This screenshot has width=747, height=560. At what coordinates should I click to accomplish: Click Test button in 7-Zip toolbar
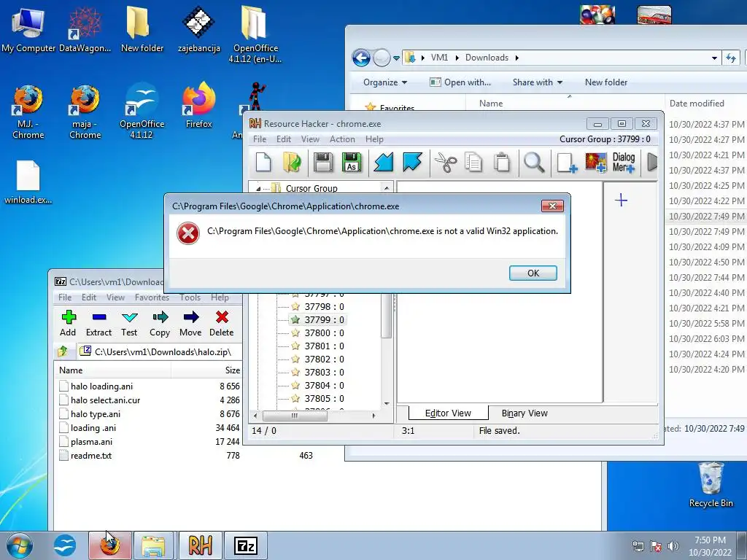coord(129,323)
